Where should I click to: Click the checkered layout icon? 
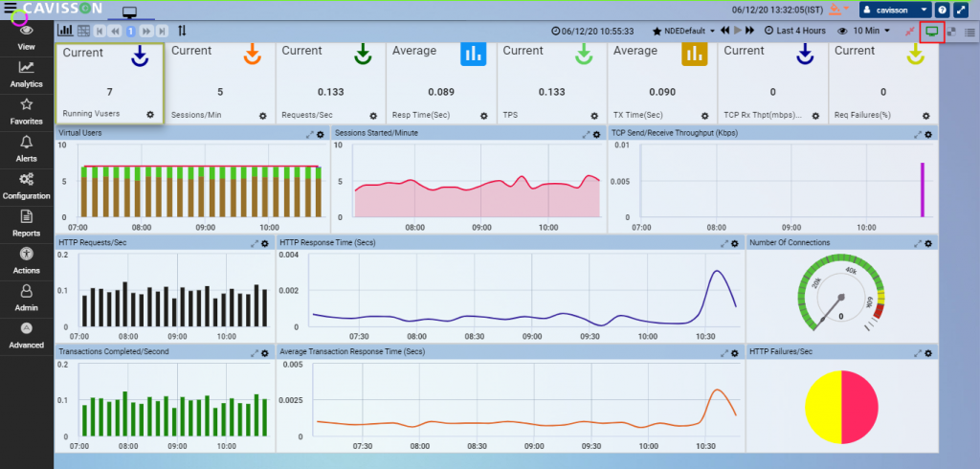(x=951, y=32)
